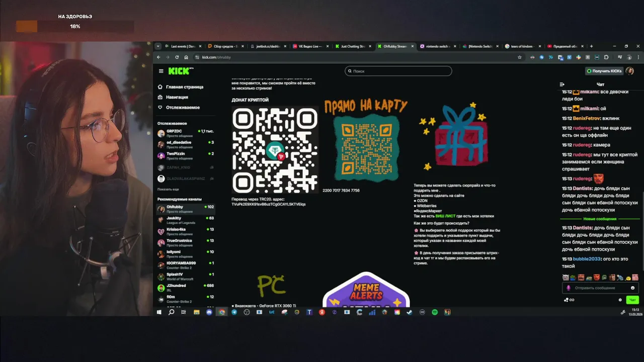Click the username bubble2033 in chat
Screen dimensions: 644x362
pos(587,259)
